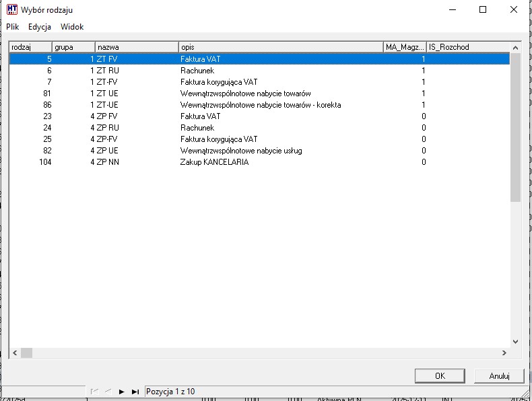Click vertical scrollbar down arrow
Screen dimensions: 532x401
point(516,342)
